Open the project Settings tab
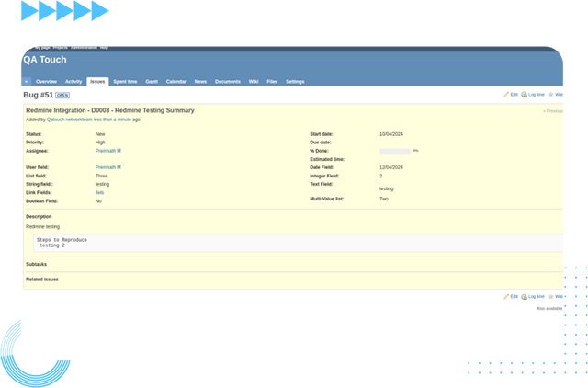Viewport: 588px width, 388px height. click(x=295, y=82)
